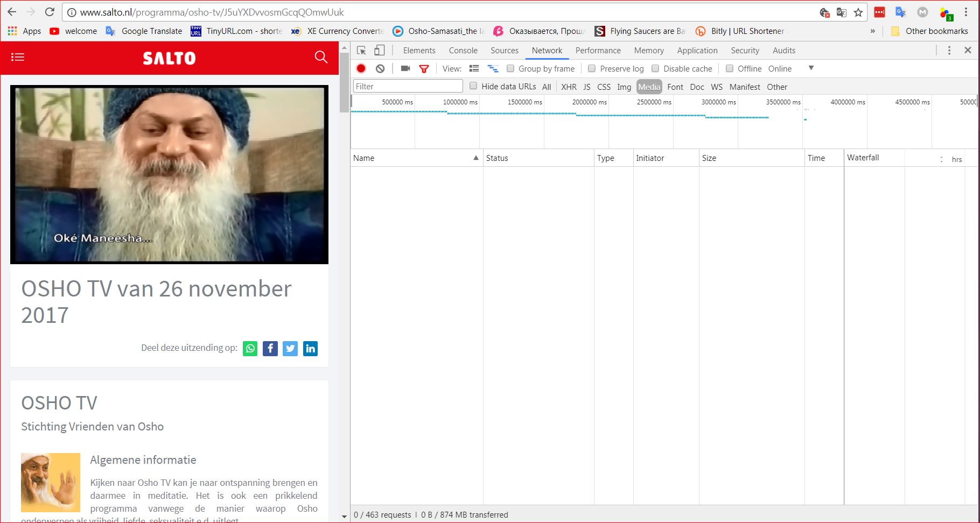Click the translate page icon in address bar

841,12
